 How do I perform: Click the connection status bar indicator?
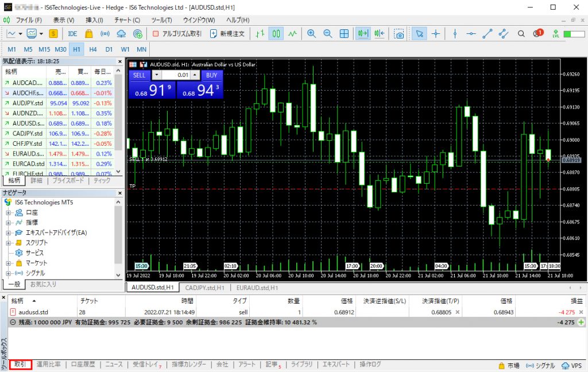[574, 34]
